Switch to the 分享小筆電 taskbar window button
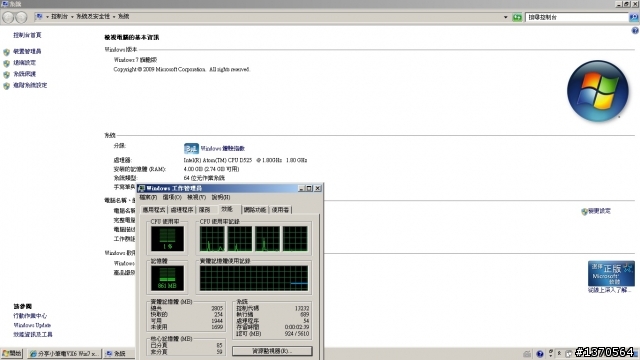Viewport: 640px width, 360px height. [64, 353]
